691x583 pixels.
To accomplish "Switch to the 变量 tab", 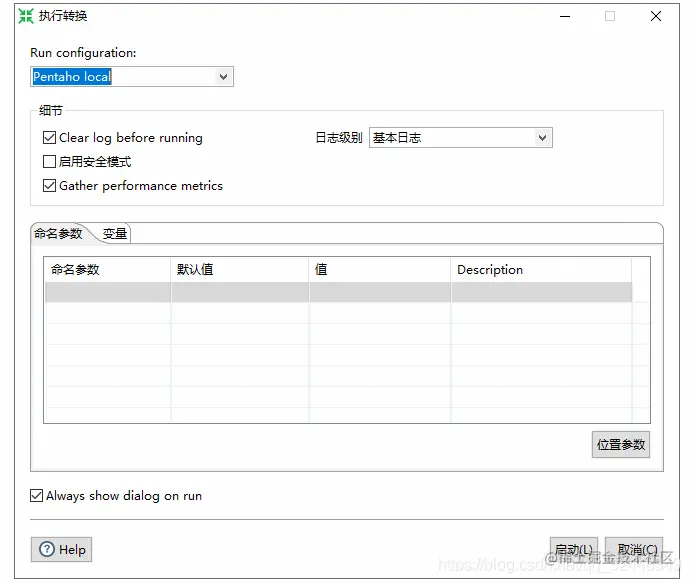I will [x=115, y=234].
